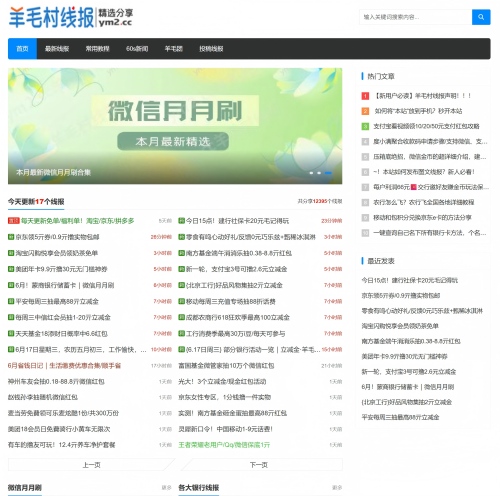
Task: Select the first carousel dot indicator
Action: 311,173
